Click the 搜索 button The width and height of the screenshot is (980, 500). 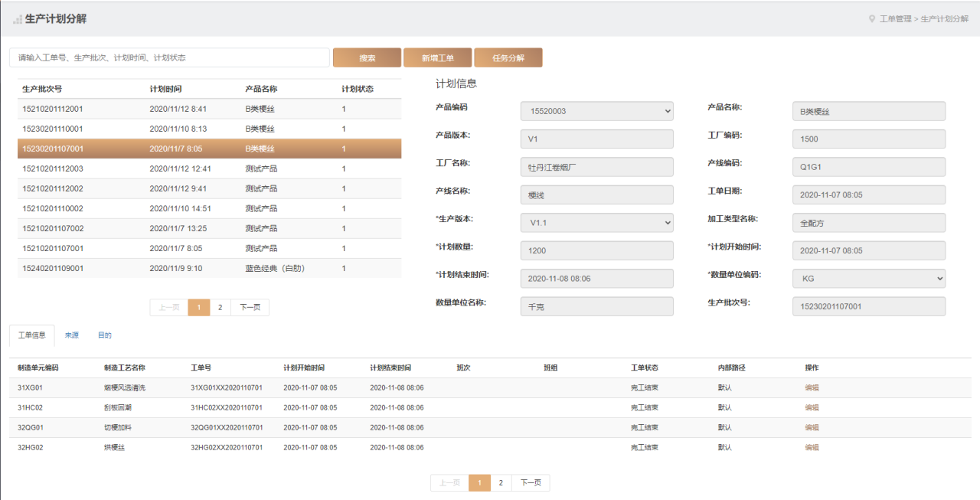coord(367,57)
